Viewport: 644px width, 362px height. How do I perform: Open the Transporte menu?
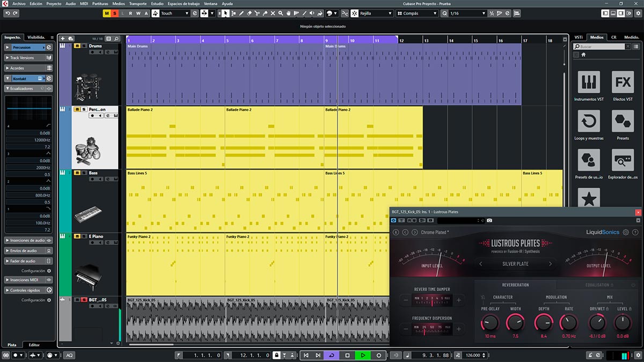point(138,4)
